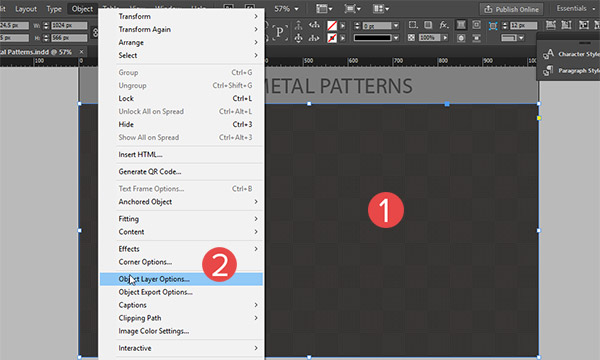The width and height of the screenshot is (600, 360).
Task: Click the Object menu in the menu bar
Action: tap(82, 9)
